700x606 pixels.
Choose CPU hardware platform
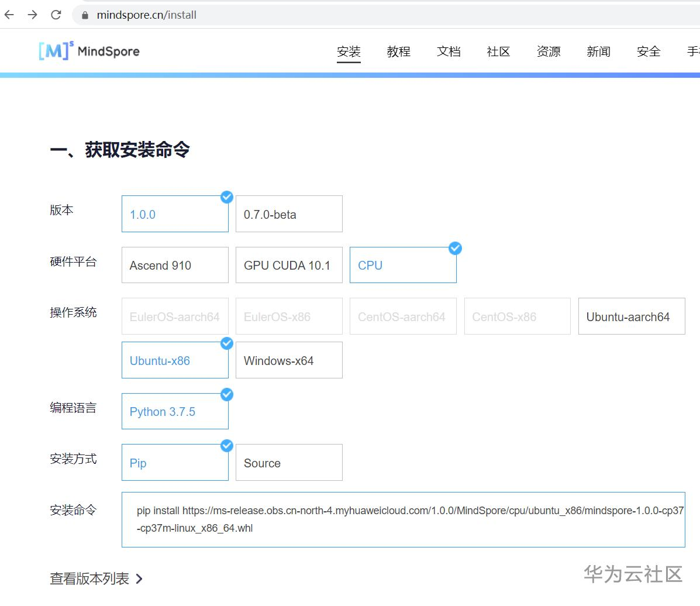point(403,265)
